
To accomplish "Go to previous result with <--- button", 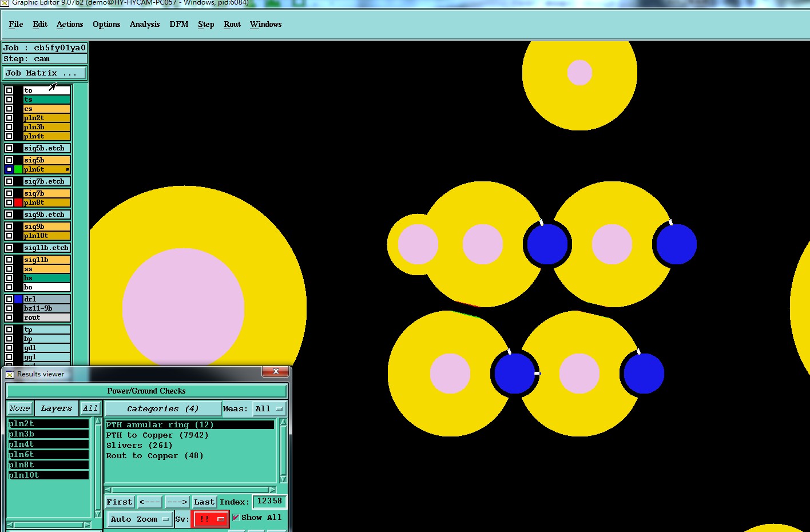I will click(149, 502).
